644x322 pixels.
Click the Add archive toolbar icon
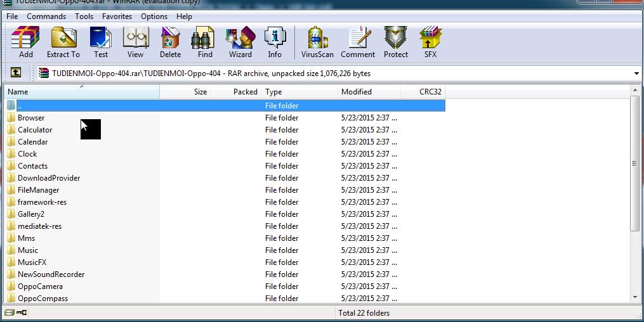[x=25, y=42]
